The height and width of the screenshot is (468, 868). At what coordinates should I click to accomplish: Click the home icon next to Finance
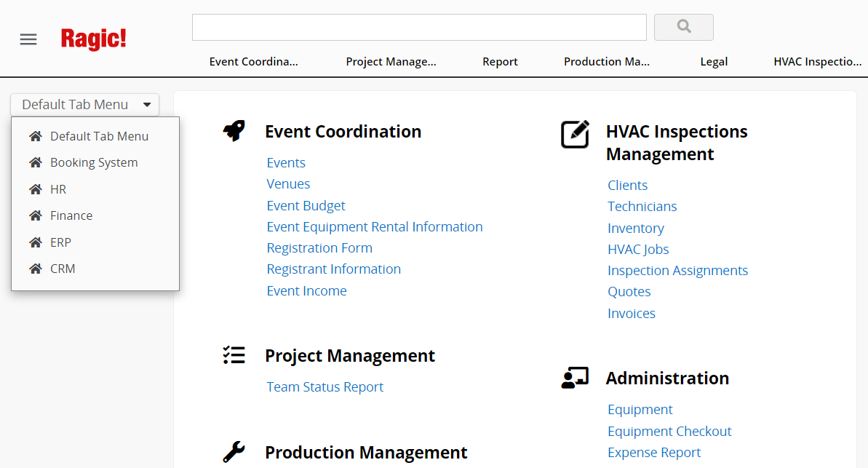[x=36, y=215]
